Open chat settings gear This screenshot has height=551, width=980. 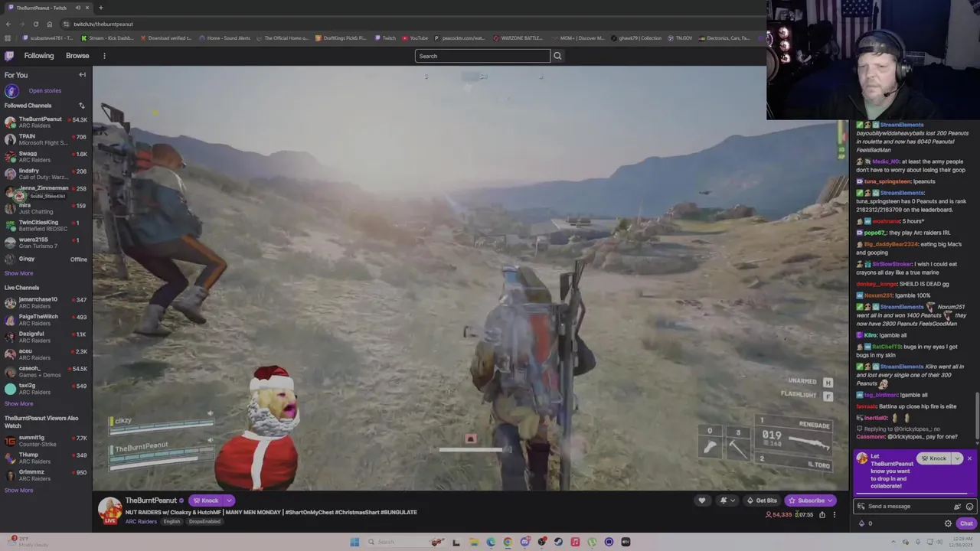pyautogui.click(x=948, y=523)
